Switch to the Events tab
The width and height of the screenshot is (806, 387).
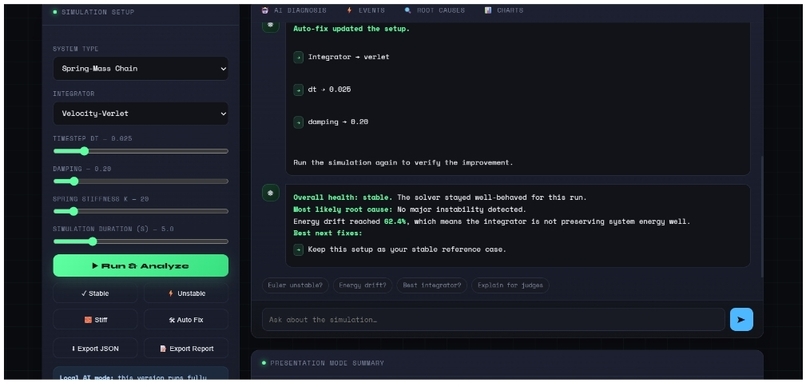tap(365, 10)
